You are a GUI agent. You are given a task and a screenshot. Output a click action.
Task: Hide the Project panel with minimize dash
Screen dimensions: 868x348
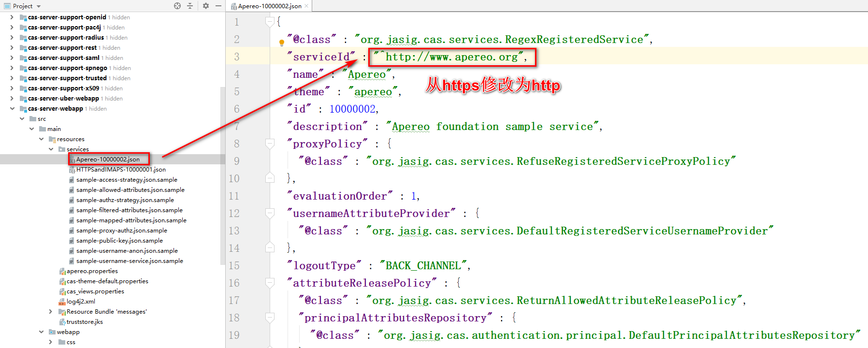tap(218, 6)
